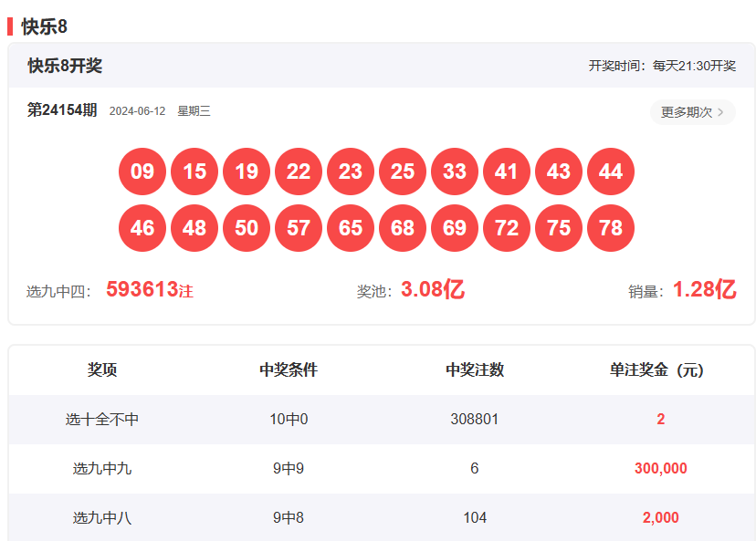Select the red ball numbered 33
Screen dimensions: 756x541
pos(455,172)
